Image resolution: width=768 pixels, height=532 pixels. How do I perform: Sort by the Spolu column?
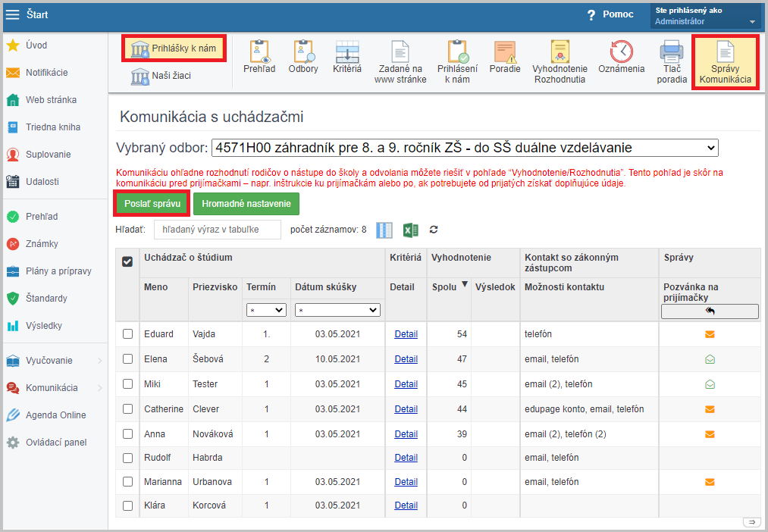[x=449, y=286]
